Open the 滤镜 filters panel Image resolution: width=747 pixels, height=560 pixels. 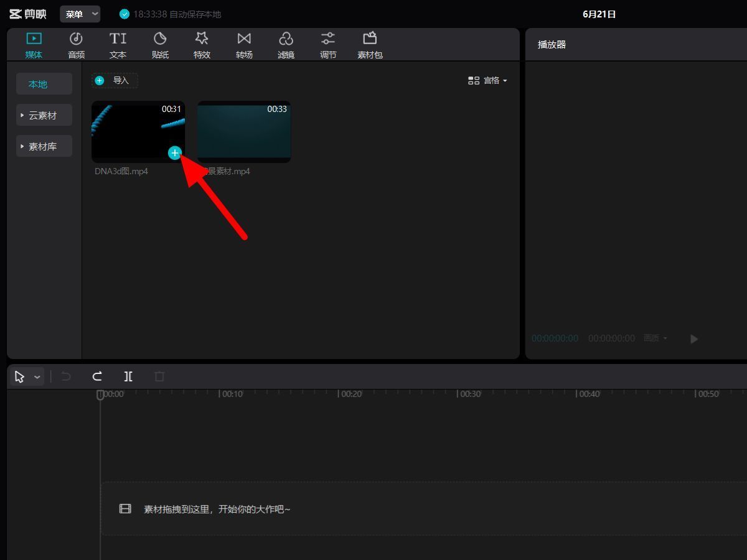(x=286, y=45)
